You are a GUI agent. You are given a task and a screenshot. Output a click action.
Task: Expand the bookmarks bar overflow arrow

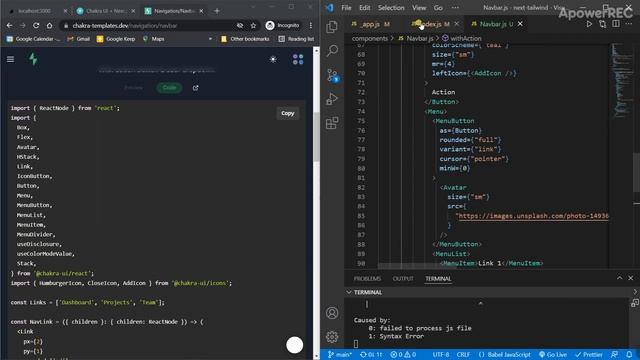coord(210,39)
